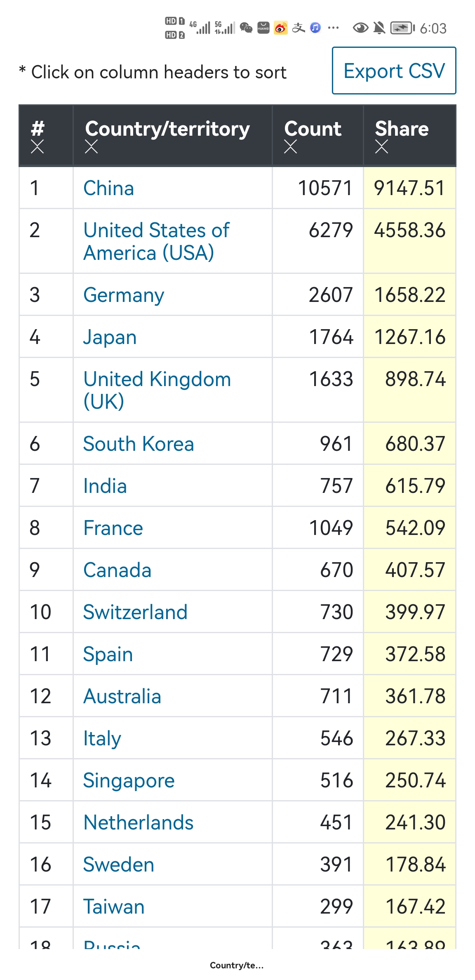
Task: Tap the Weibo notification icon
Action: (x=281, y=28)
